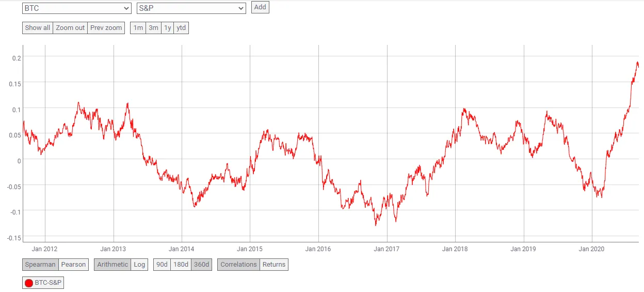This screenshot has width=644, height=292.
Task: Switch to Pearson correlation method
Action: point(73,265)
